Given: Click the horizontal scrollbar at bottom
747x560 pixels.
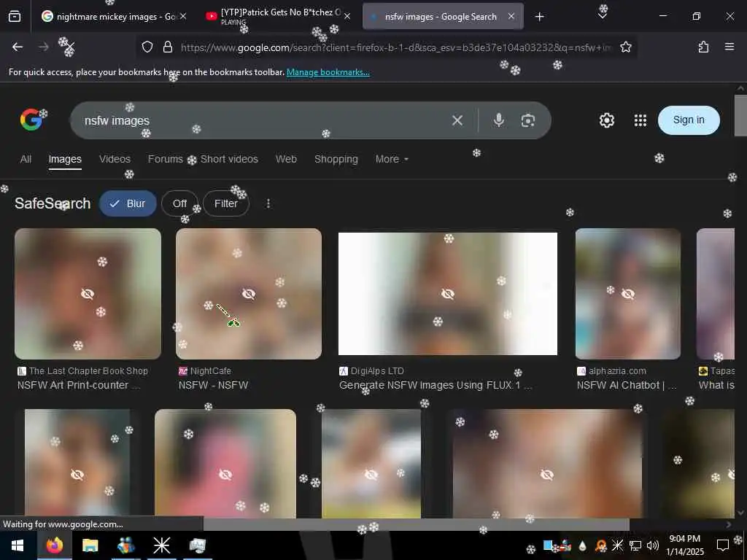Looking at the screenshot, I should [417, 524].
